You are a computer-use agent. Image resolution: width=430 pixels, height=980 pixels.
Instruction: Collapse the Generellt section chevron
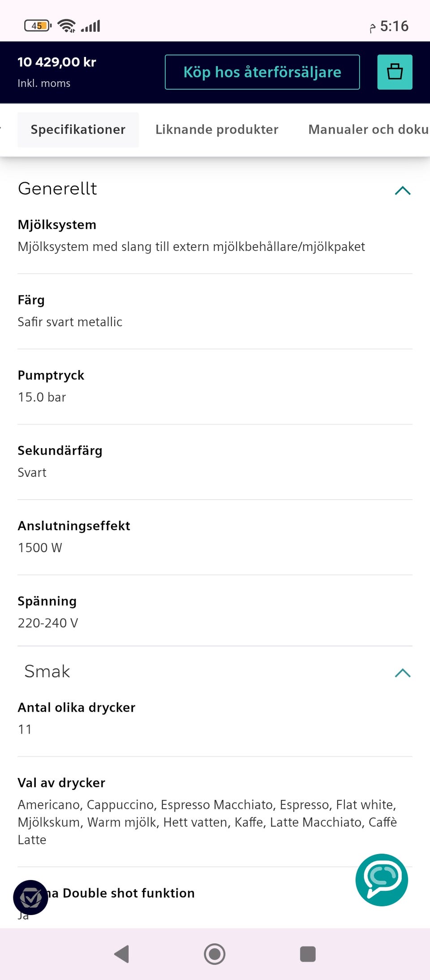point(403,190)
